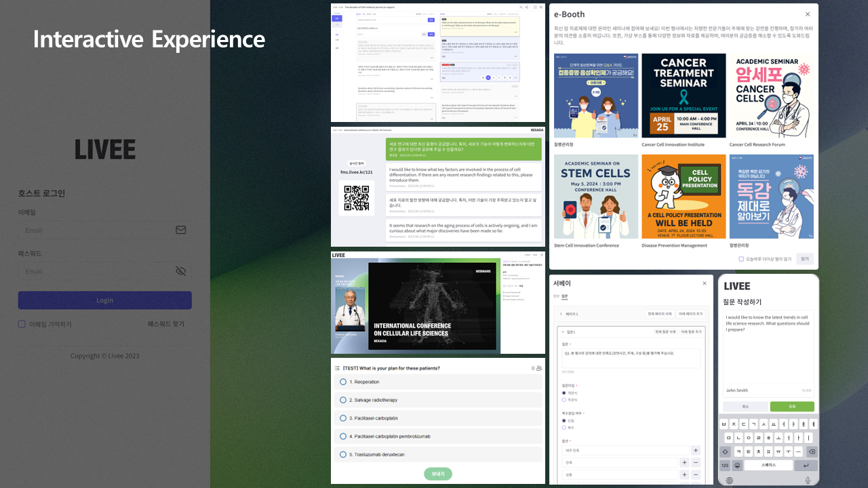Click the list icon beside poll question
The width and height of the screenshot is (868, 488).
[x=337, y=368]
